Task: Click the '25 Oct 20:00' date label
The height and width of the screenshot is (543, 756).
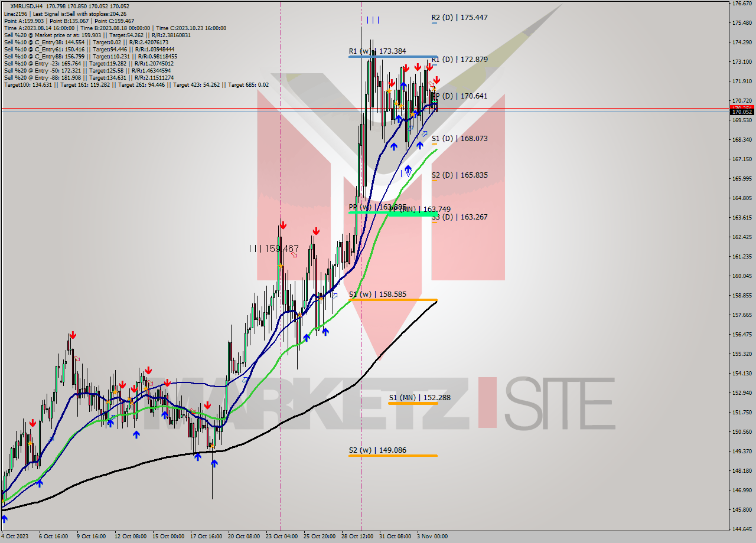Action: click(320, 537)
